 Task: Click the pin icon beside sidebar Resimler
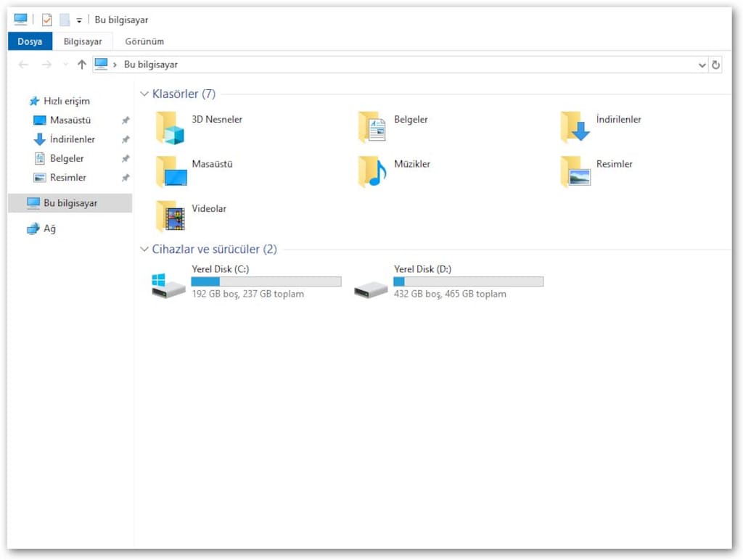[x=126, y=178]
